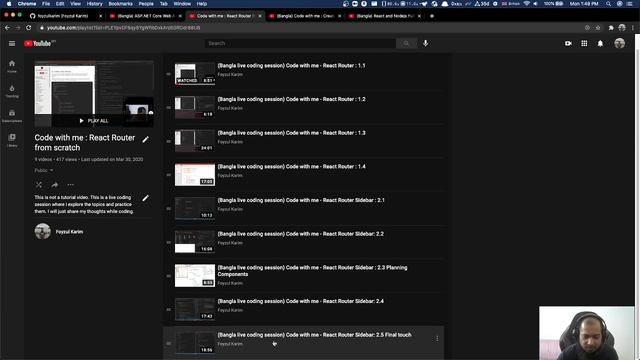Image resolution: width=640 pixels, height=360 pixels.
Task: Open the Bookmarks menu
Action: [120, 4]
